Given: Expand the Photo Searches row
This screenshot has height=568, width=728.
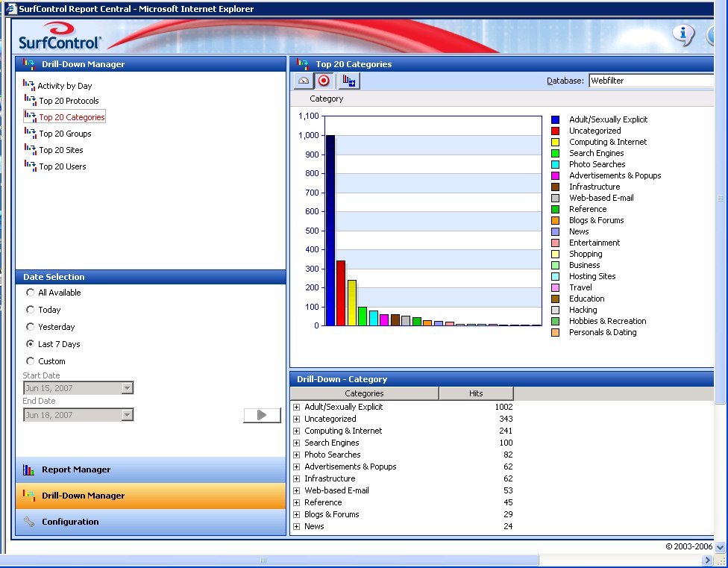Looking at the screenshot, I should coord(297,455).
